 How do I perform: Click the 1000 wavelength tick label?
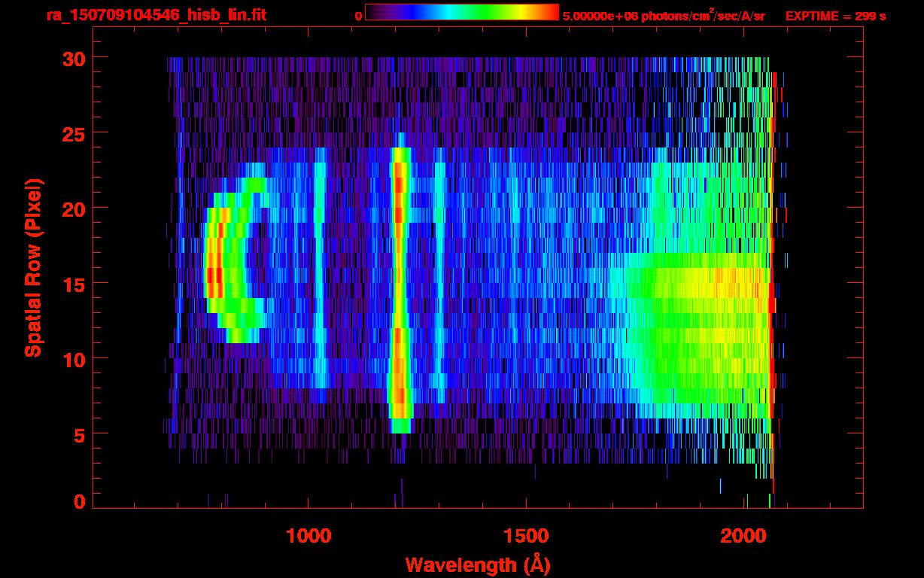[x=309, y=536]
